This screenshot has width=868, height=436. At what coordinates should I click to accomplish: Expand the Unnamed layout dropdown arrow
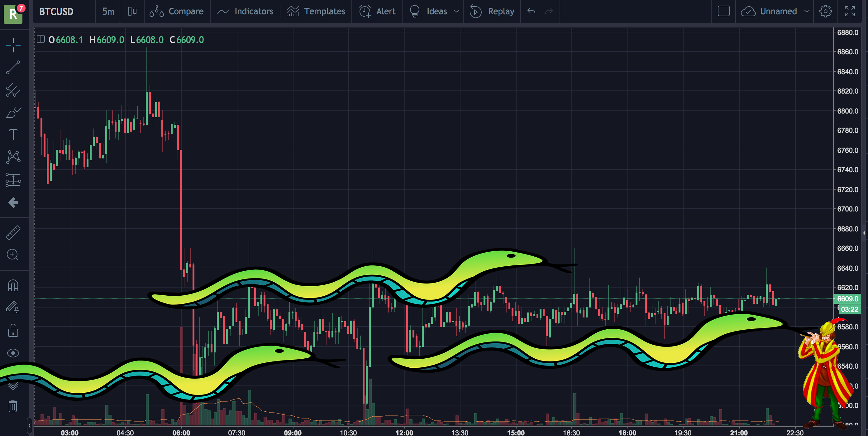(807, 12)
